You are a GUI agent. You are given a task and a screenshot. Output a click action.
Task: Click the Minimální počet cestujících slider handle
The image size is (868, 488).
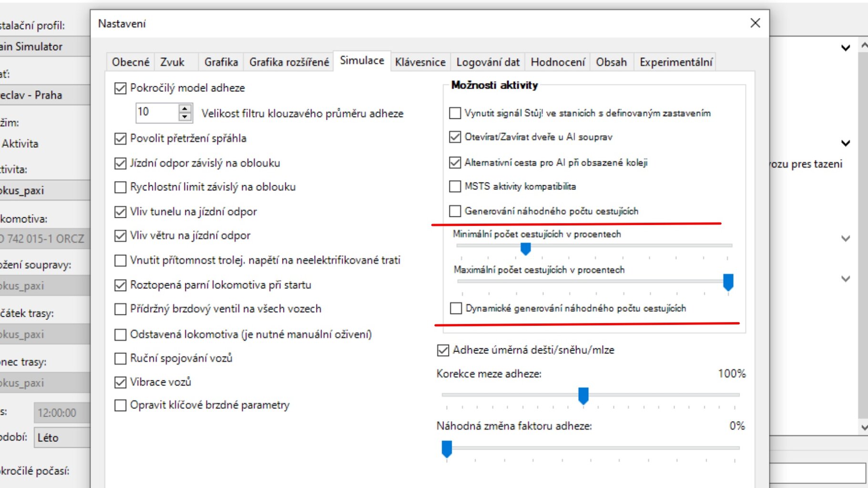click(x=525, y=248)
